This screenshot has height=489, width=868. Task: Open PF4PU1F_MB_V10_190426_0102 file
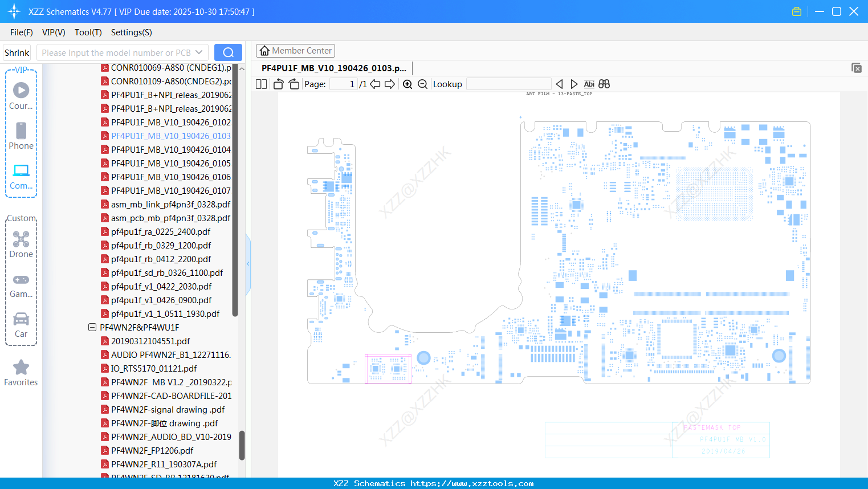pyautogui.click(x=171, y=123)
